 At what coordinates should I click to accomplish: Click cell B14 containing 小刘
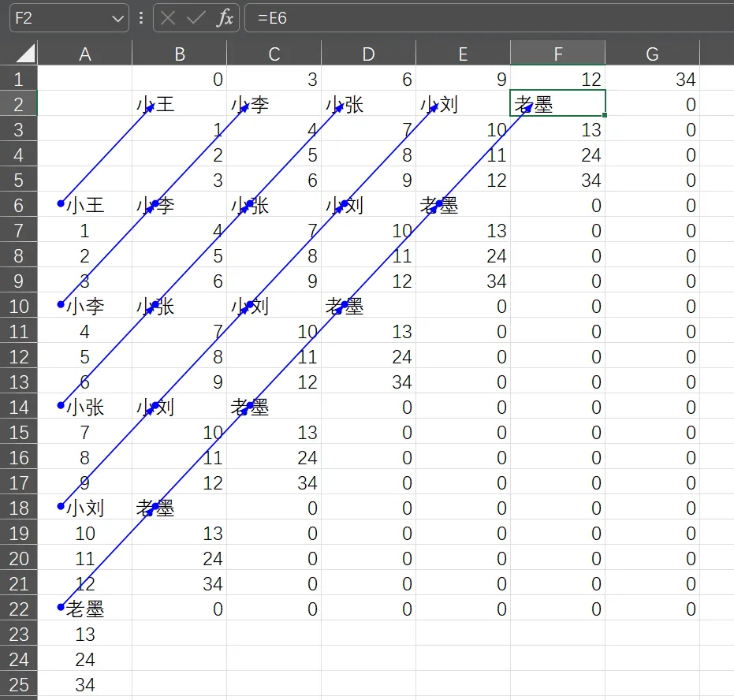(x=179, y=407)
